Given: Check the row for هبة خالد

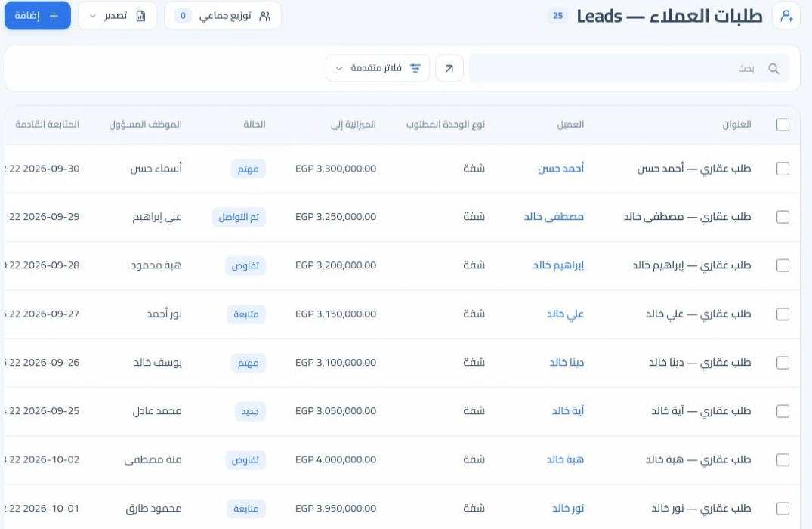Looking at the screenshot, I should tap(783, 460).
